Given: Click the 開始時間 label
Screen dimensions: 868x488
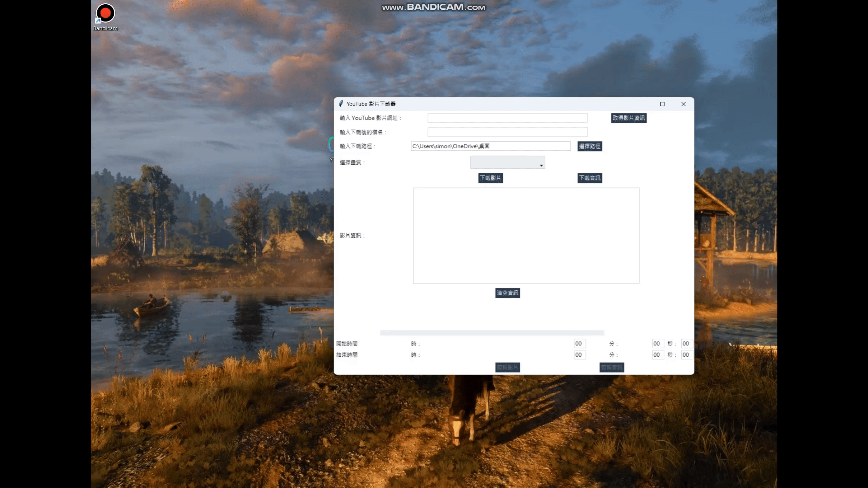Looking at the screenshot, I should click(347, 343).
